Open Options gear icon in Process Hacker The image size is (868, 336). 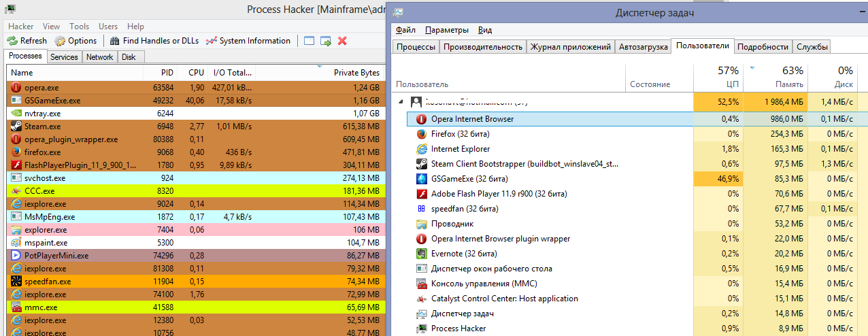(59, 41)
